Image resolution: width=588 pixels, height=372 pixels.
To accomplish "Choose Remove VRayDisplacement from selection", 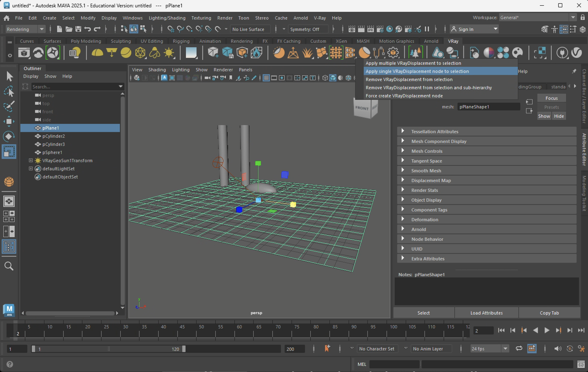I will tap(409, 79).
